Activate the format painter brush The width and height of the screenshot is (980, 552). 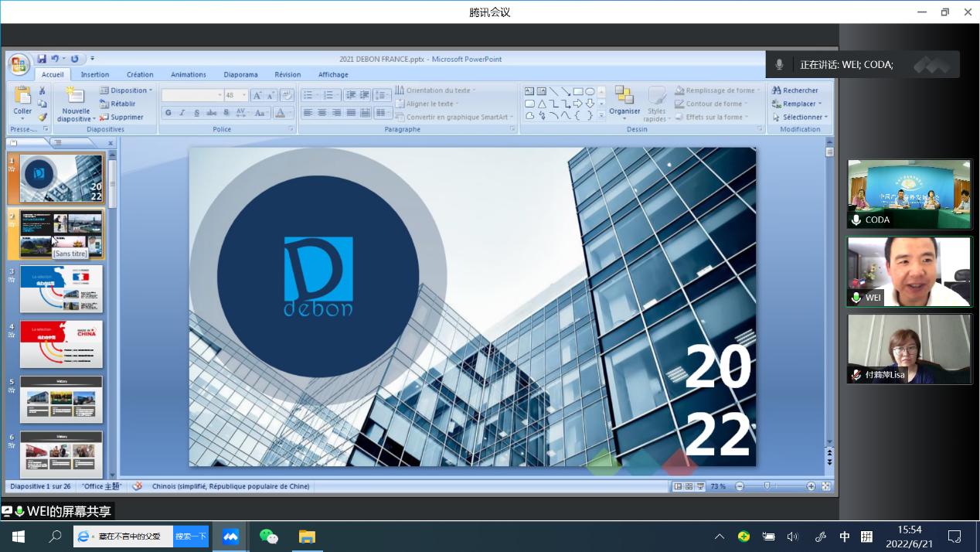coord(43,117)
